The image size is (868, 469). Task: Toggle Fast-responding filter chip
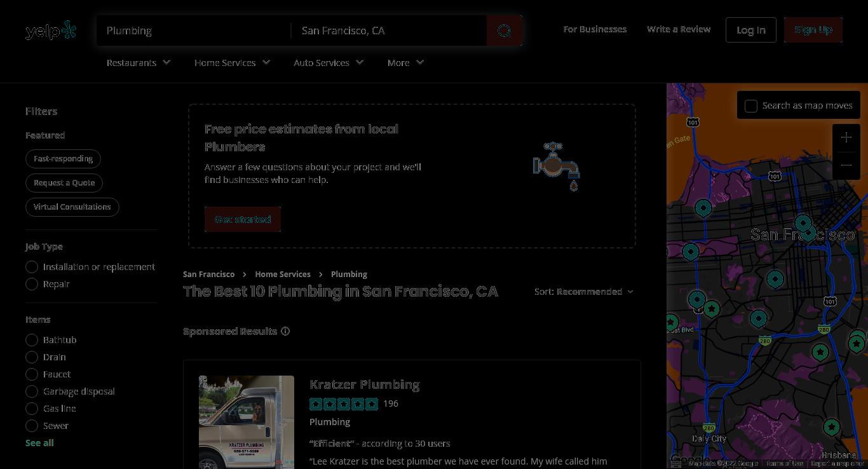click(x=63, y=159)
